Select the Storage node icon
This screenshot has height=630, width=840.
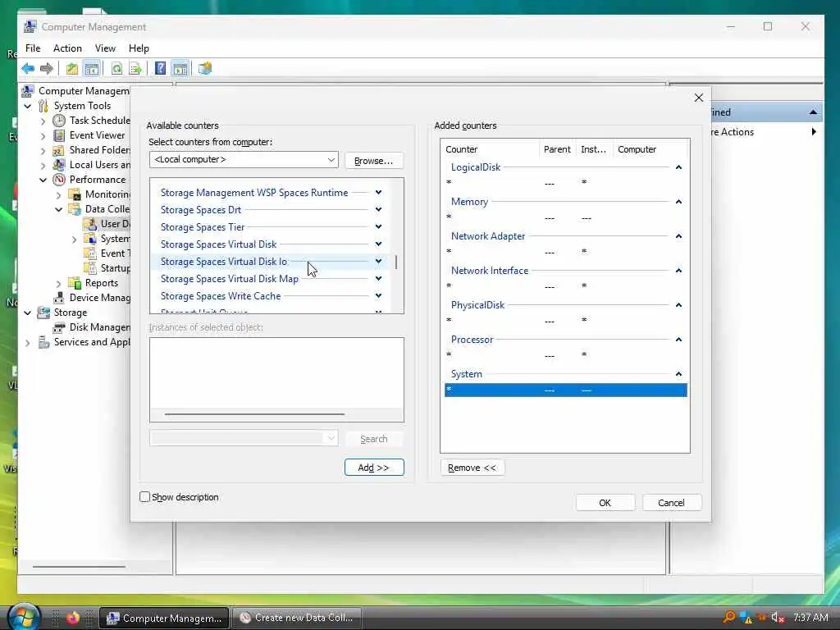[x=43, y=313]
